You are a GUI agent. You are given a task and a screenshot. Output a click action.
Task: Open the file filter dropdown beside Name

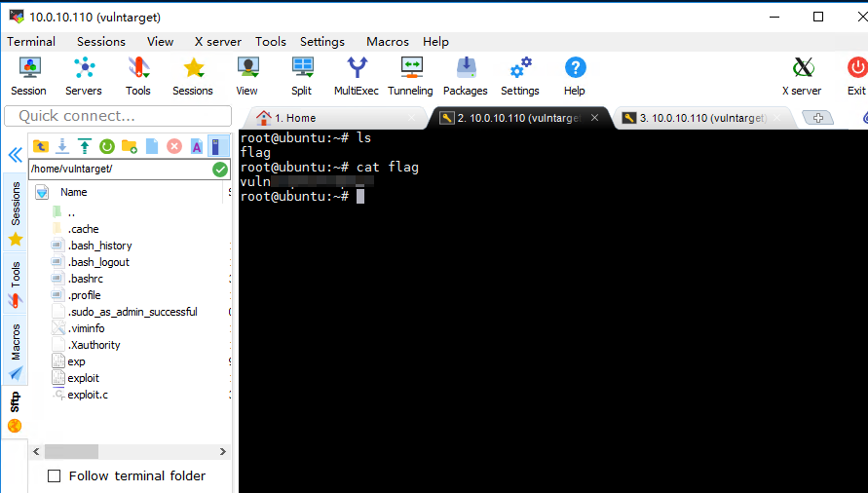(42, 193)
